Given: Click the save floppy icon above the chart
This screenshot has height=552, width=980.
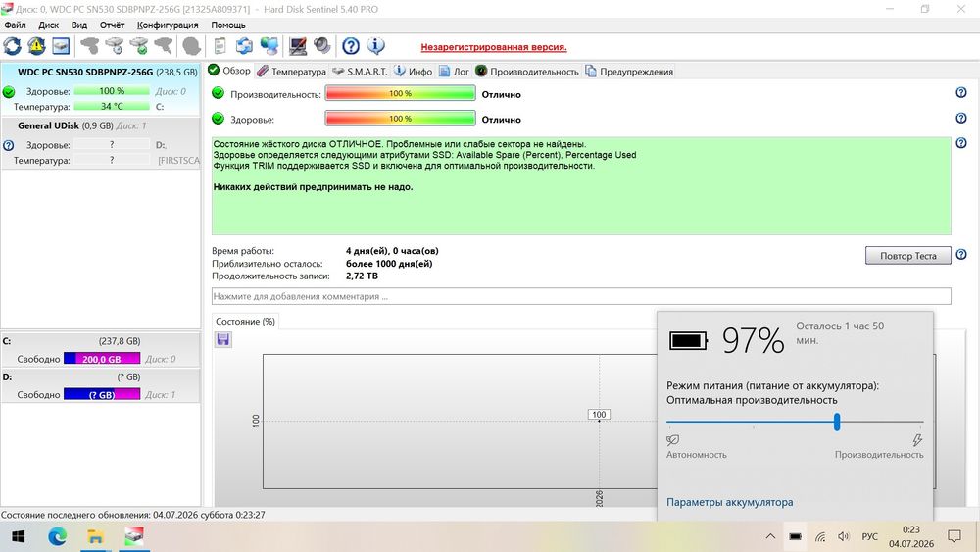Looking at the screenshot, I should [223, 339].
